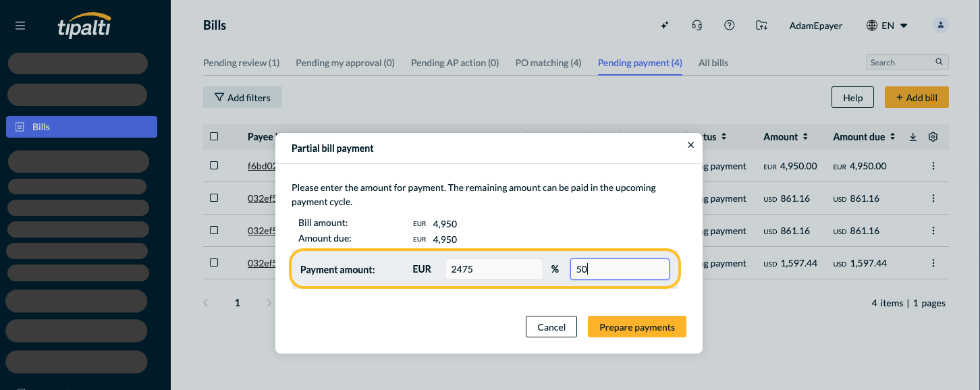The width and height of the screenshot is (980, 390).
Task: Open three-dot menu for the 1,597.44 bill
Action: tap(933, 263)
